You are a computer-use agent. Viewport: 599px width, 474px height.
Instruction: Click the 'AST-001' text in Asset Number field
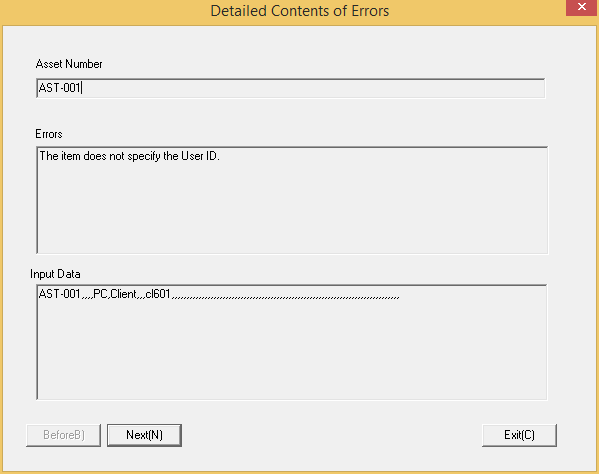(x=60, y=88)
